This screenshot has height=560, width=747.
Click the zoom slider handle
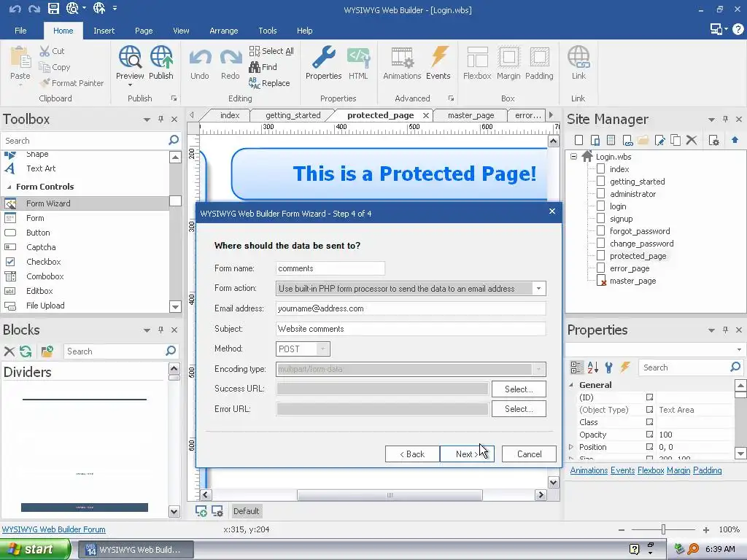663,529
